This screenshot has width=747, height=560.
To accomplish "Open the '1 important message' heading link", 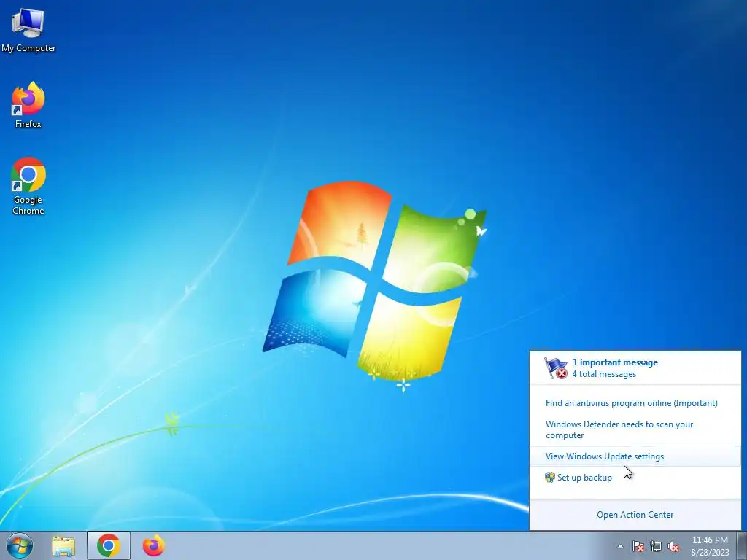I will point(615,362).
